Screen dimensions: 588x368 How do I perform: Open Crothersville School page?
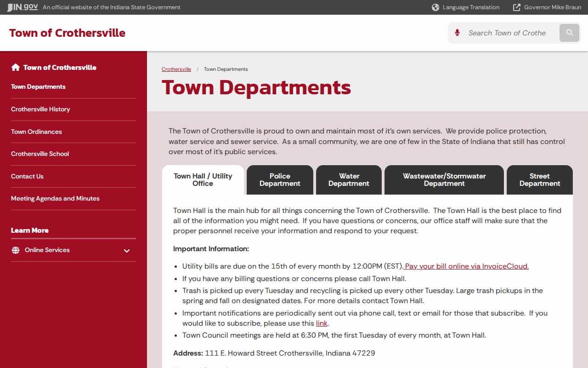pyautogui.click(x=40, y=154)
